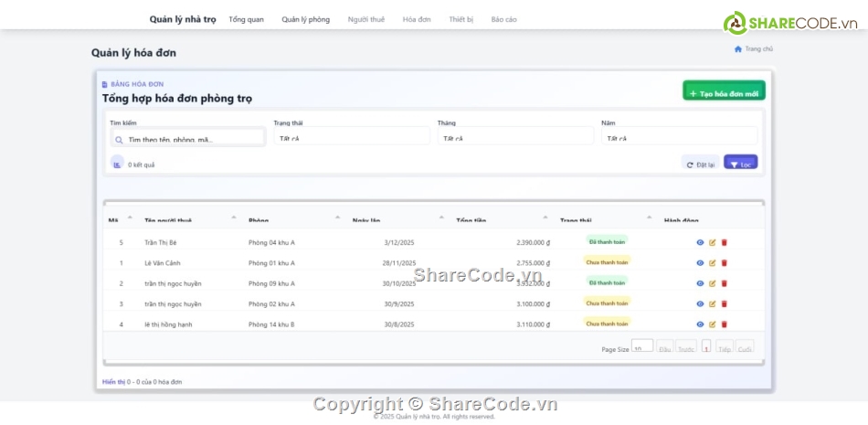Viewport: 868px width, 425px height.
Task: Open the Thiết bị menu
Action: (x=461, y=19)
